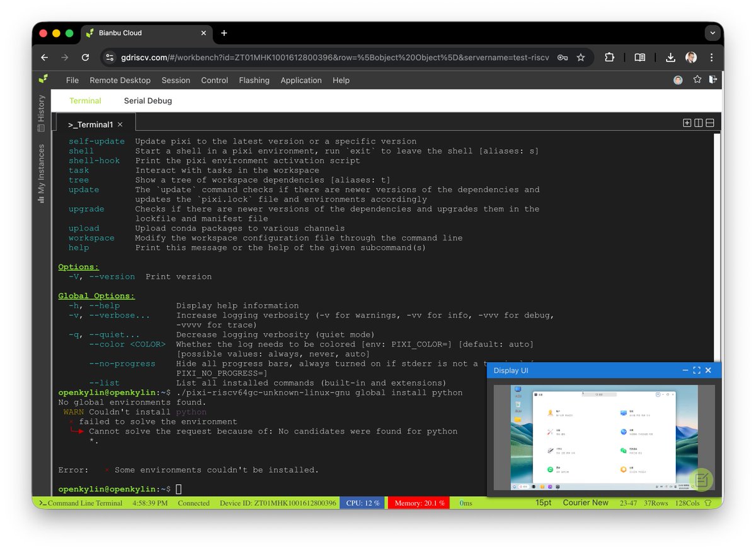756x551 pixels.
Task: Click the floating green notes icon
Action: pyautogui.click(x=702, y=480)
